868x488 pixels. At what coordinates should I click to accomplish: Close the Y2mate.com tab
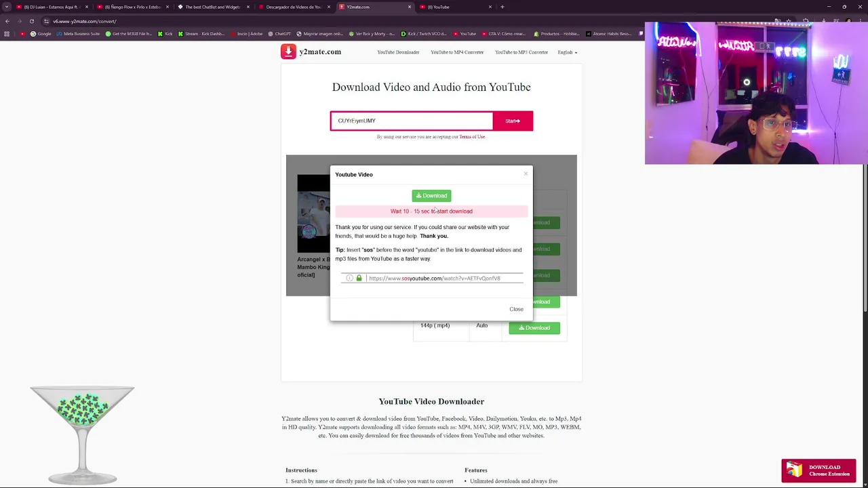pos(410,7)
